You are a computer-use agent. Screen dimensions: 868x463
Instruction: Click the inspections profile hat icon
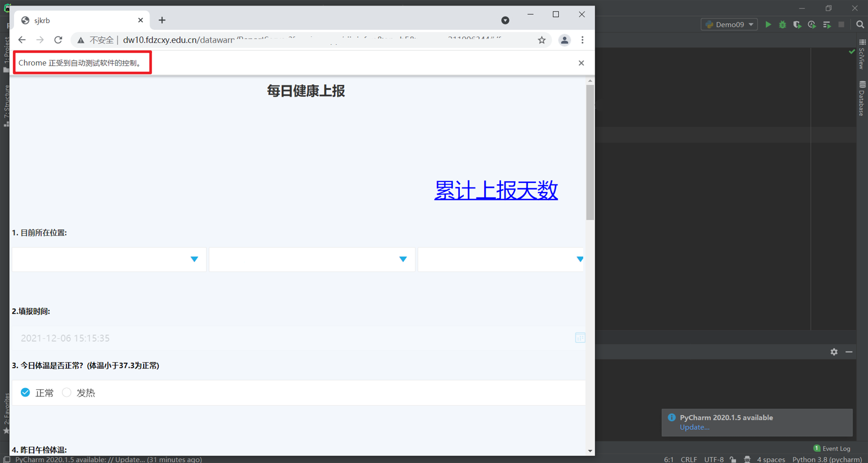pos(747,459)
